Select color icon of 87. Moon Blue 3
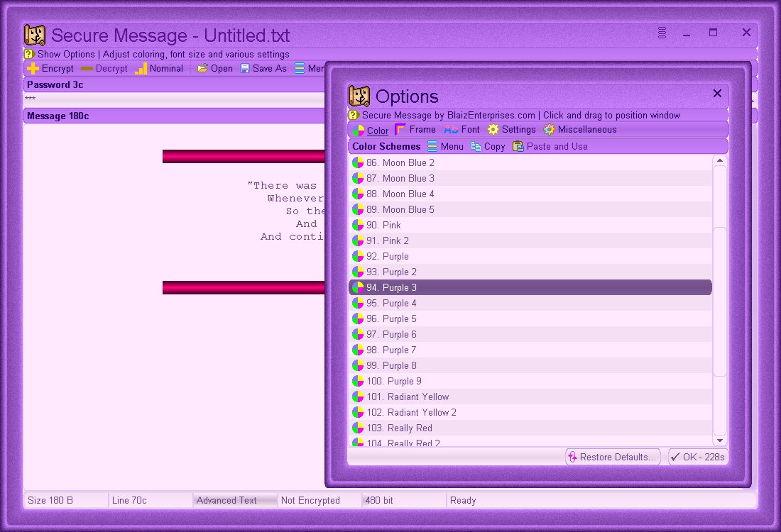Screen dimensions: 781x532 pyautogui.click(x=358, y=178)
